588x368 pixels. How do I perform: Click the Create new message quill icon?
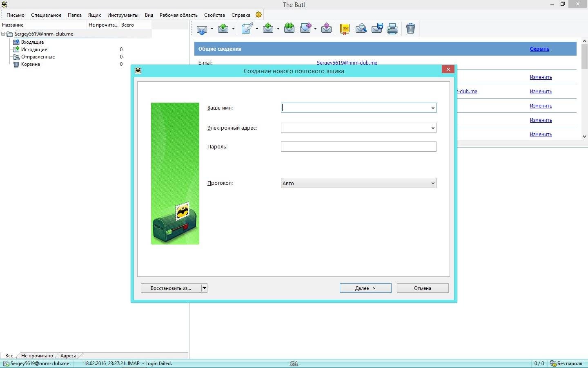point(247,28)
